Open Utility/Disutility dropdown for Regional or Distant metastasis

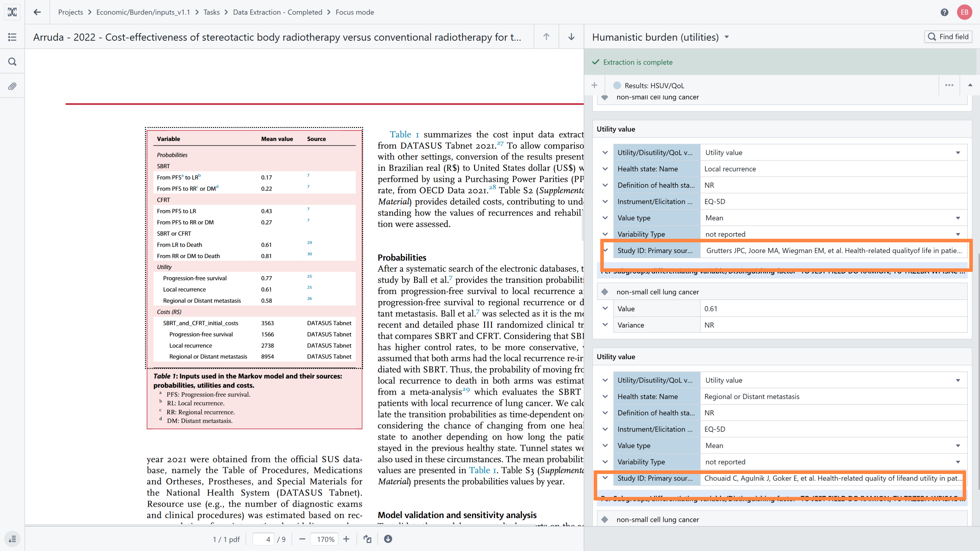(834, 380)
